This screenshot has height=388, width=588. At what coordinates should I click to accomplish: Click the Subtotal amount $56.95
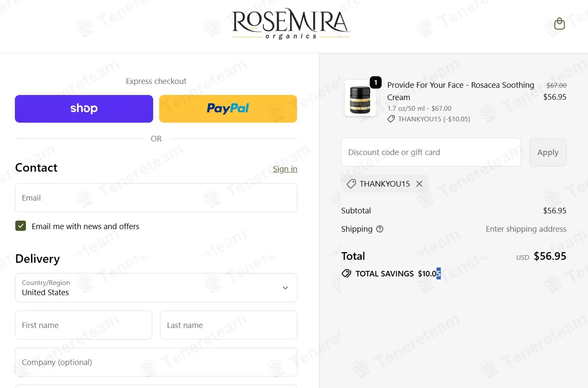pos(555,210)
